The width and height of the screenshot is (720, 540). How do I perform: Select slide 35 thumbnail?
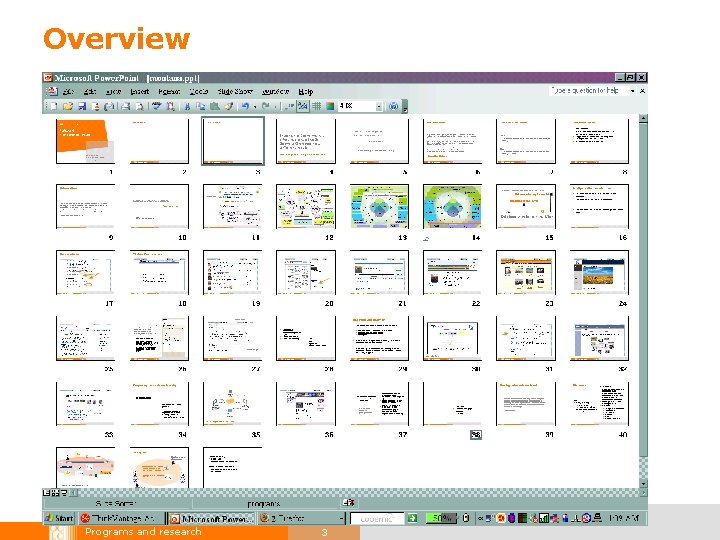click(232, 404)
